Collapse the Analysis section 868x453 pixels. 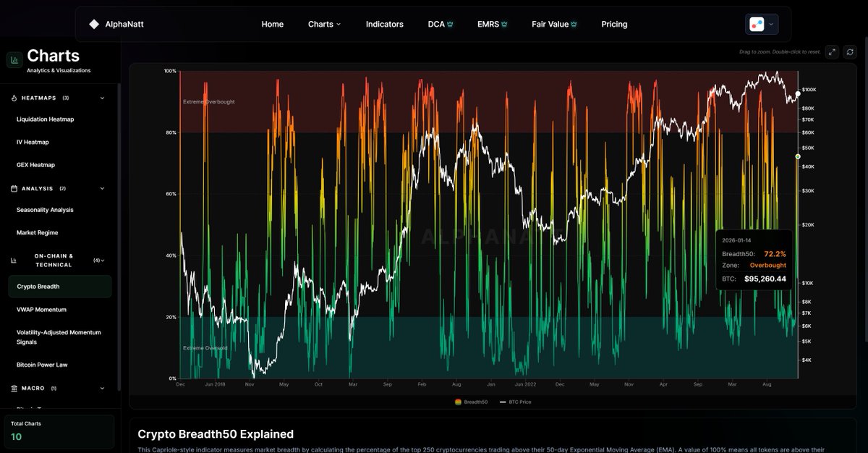[x=102, y=188]
